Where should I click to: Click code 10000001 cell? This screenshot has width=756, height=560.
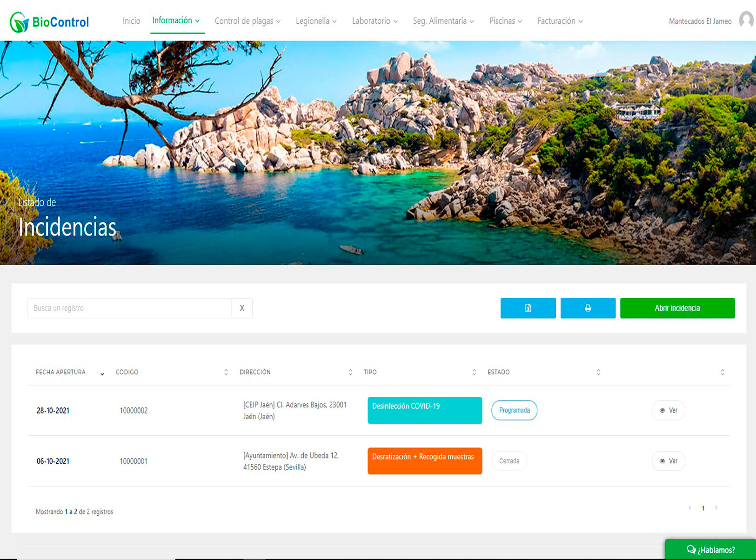[x=134, y=461]
